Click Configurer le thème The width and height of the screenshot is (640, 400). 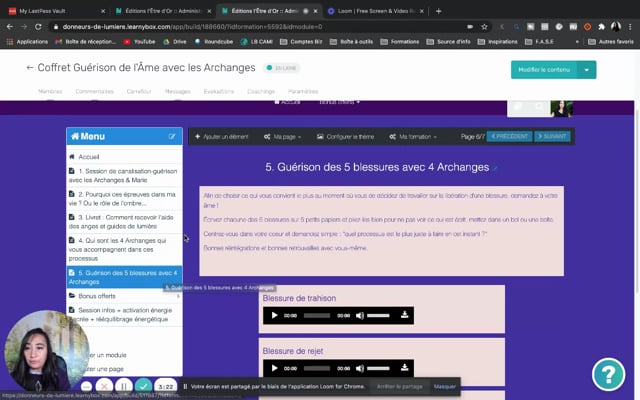345,137
